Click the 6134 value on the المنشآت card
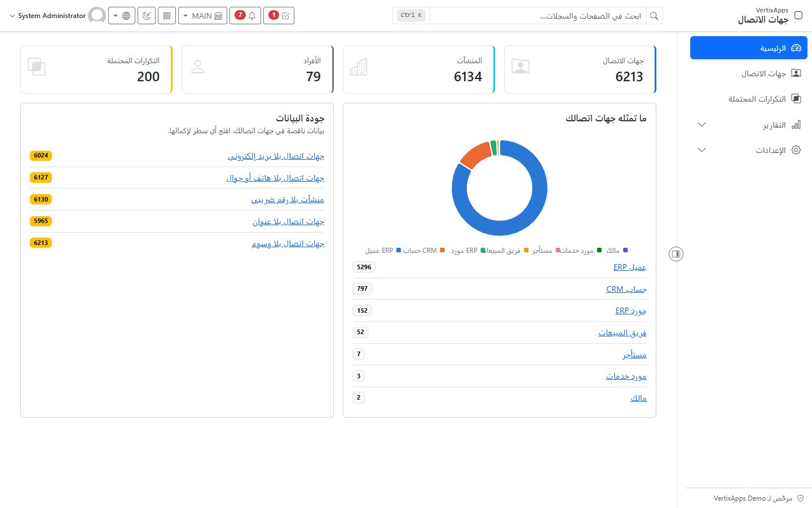 (468, 77)
